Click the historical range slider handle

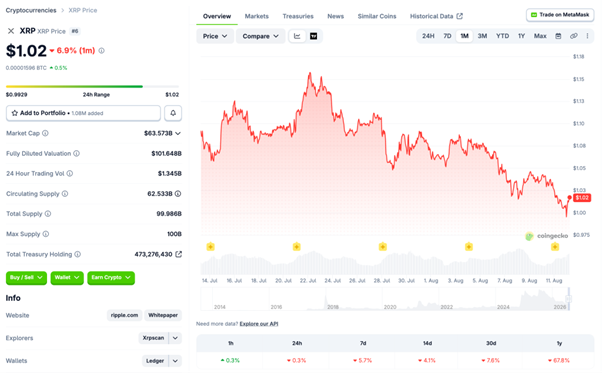point(569,299)
